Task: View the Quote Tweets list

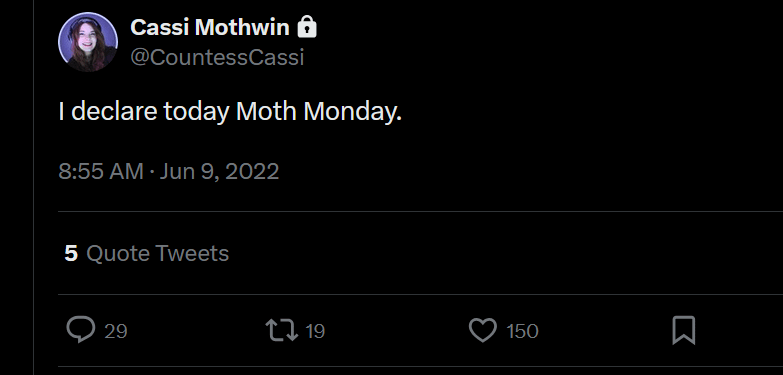Action: (x=147, y=253)
